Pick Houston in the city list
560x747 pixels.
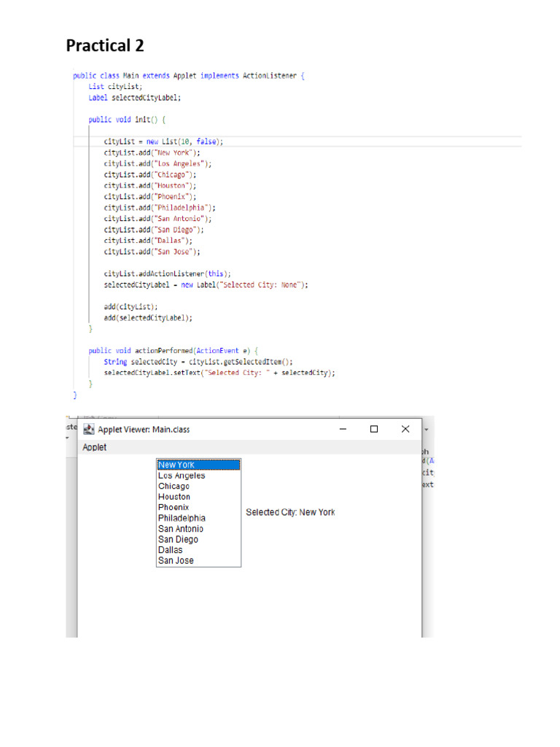[x=174, y=497]
